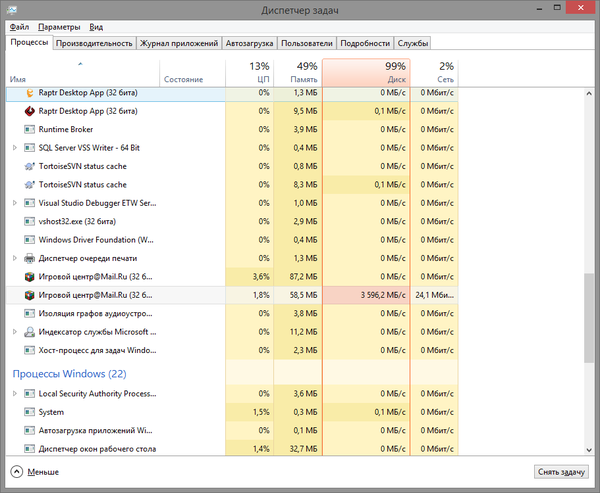The width and height of the screenshot is (600, 493).
Task: Click the Снять задачу button
Action: (561, 472)
